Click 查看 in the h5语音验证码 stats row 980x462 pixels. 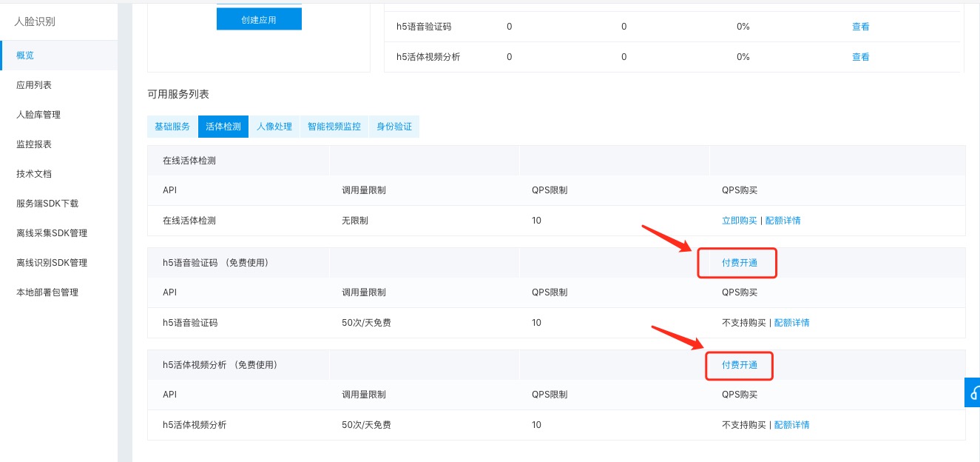tap(861, 27)
